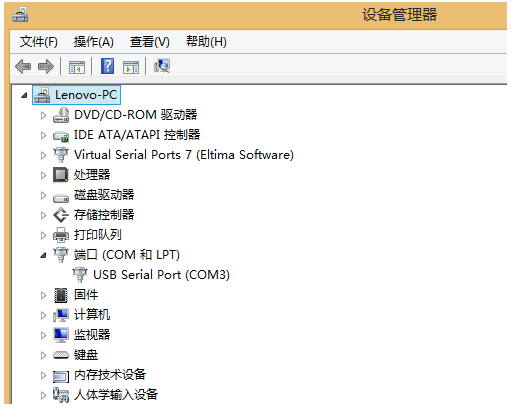Open the 操作(A) menu
The height and width of the screenshot is (419, 519).
click(94, 42)
